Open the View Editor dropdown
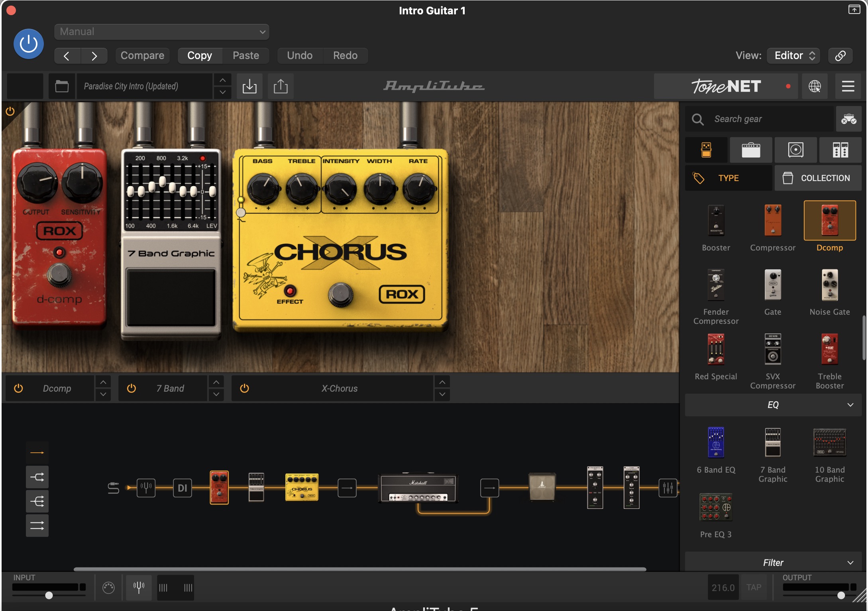Screen dimensions: 868x611 (794, 55)
